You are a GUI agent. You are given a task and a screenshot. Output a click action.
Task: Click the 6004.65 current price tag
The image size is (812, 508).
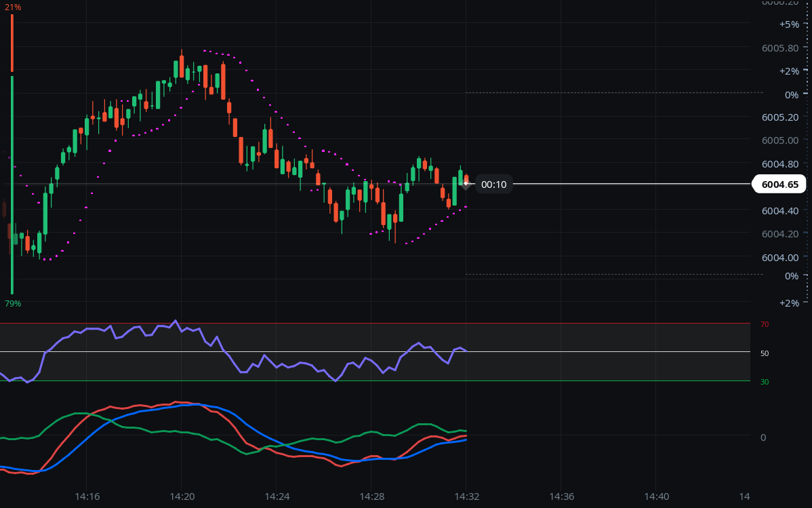click(779, 184)
